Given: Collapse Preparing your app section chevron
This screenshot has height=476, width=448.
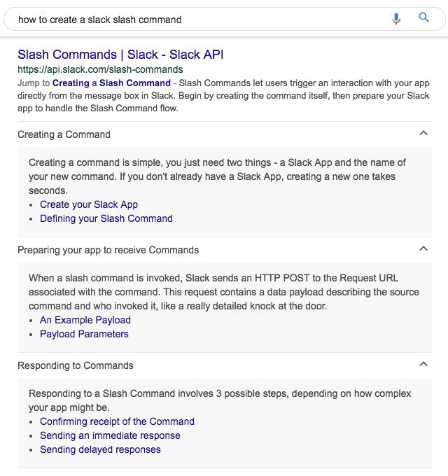Looking at the screenshot, I should [x=422, y=249].
